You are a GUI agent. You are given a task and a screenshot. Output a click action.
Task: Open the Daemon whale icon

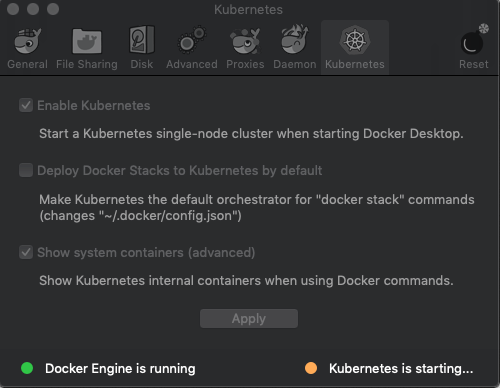click(x=295, y=39)
